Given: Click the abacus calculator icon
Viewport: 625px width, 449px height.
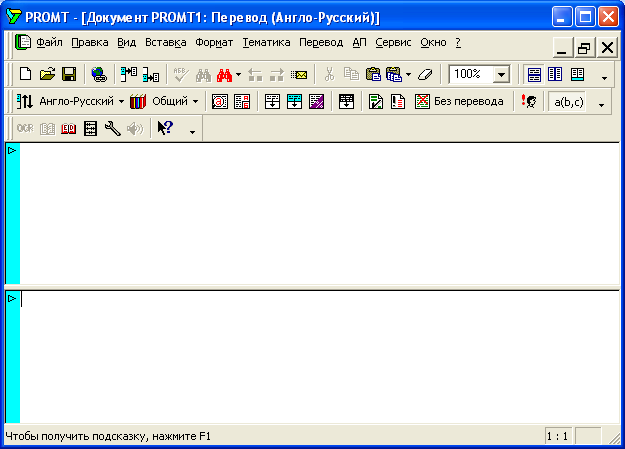Looking at the screenshot, I should [90, 128].
